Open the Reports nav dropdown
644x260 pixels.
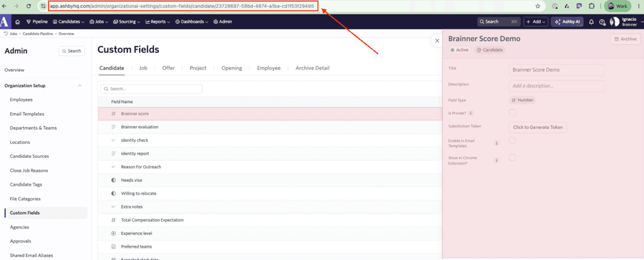coord(158,22)
